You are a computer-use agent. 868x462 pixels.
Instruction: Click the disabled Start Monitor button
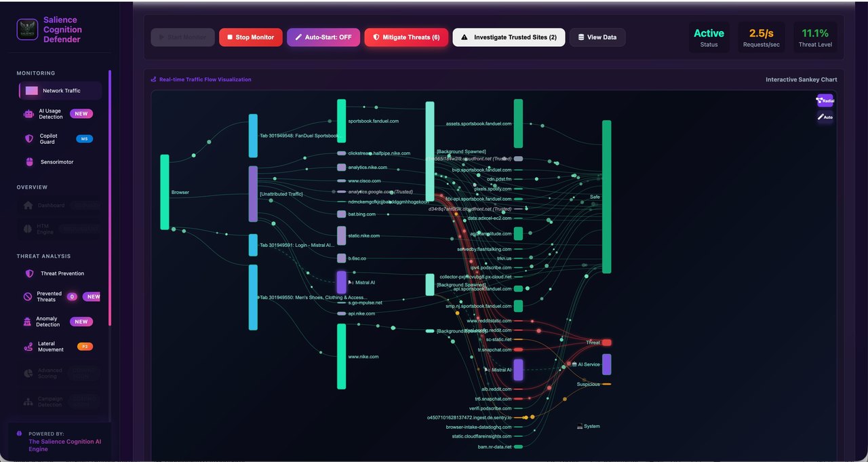[183, 37]
